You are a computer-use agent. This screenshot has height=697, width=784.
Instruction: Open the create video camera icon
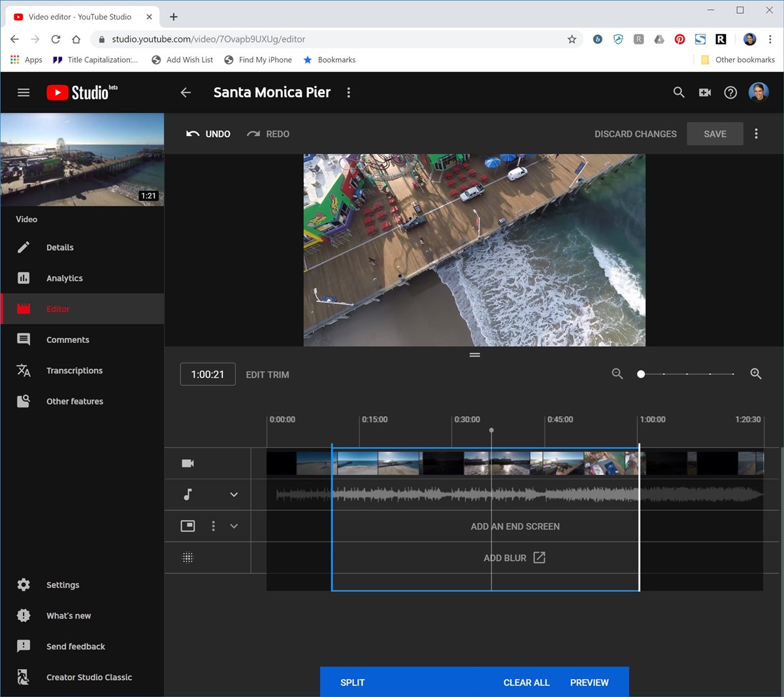coord(704,93)
